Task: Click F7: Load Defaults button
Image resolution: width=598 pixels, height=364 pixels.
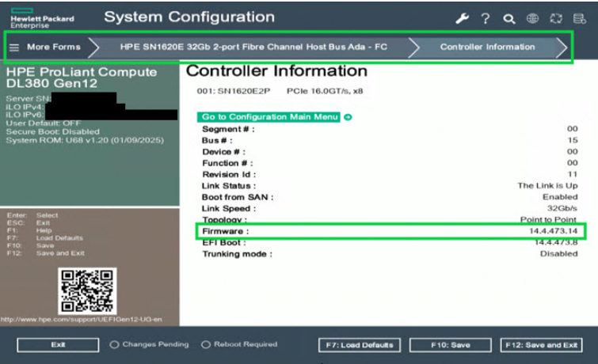Action: tap(360, 345)
